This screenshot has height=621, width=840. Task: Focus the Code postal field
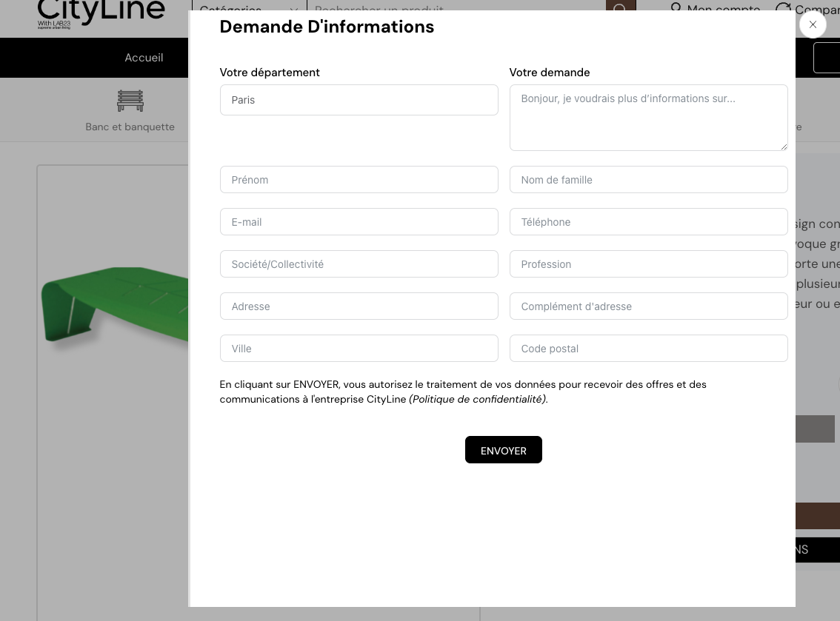coord(648,349)
